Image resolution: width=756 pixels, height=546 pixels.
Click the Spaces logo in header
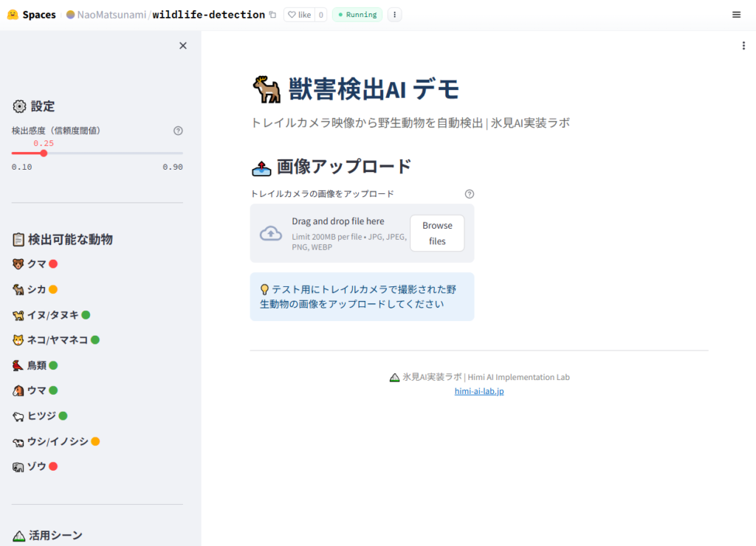coord(32,15)
